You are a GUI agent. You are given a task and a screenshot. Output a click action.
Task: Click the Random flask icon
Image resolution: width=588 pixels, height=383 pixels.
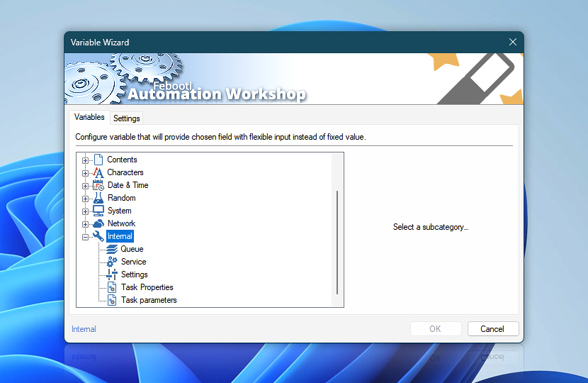(98, 198)
